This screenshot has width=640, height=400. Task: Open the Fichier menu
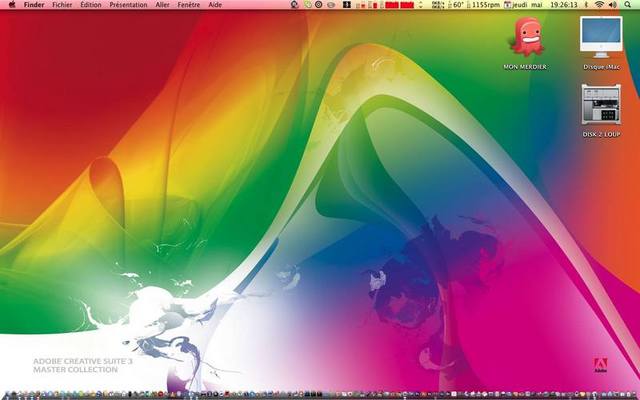pyautogui.click(x=62, y=5)
